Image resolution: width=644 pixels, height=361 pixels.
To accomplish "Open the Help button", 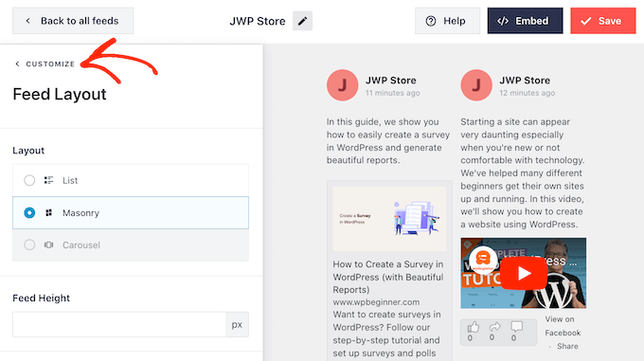I will tap(447, 21).
